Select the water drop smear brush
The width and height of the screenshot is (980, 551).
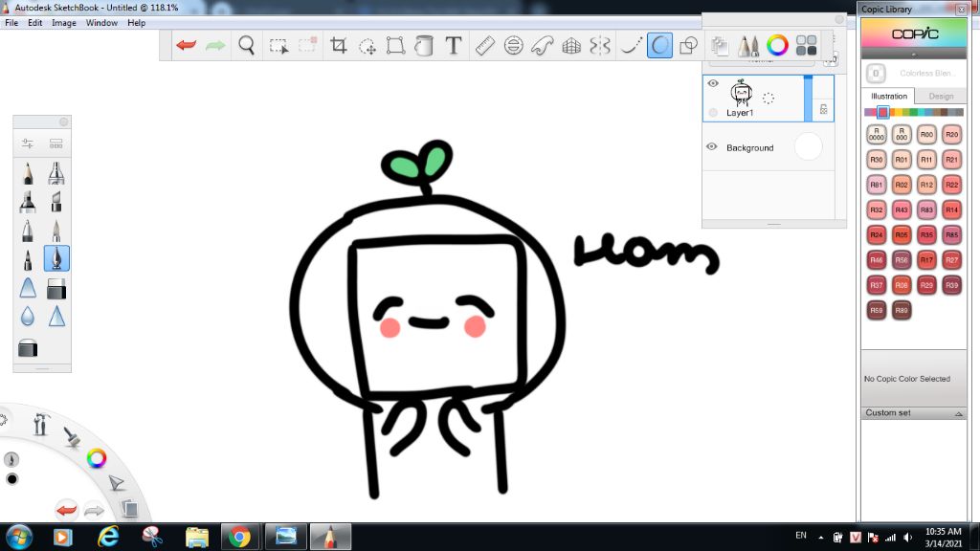28,317
